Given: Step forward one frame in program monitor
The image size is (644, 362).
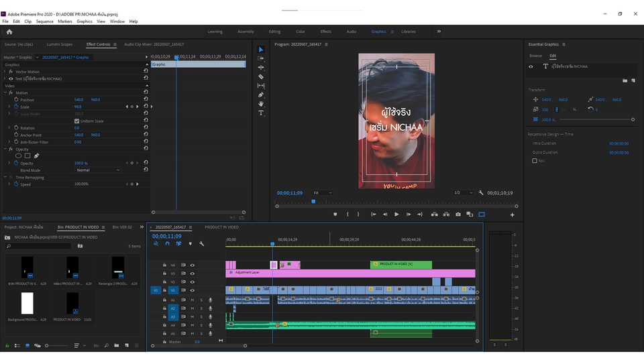Looking at the screenshot, I should 409,215.
